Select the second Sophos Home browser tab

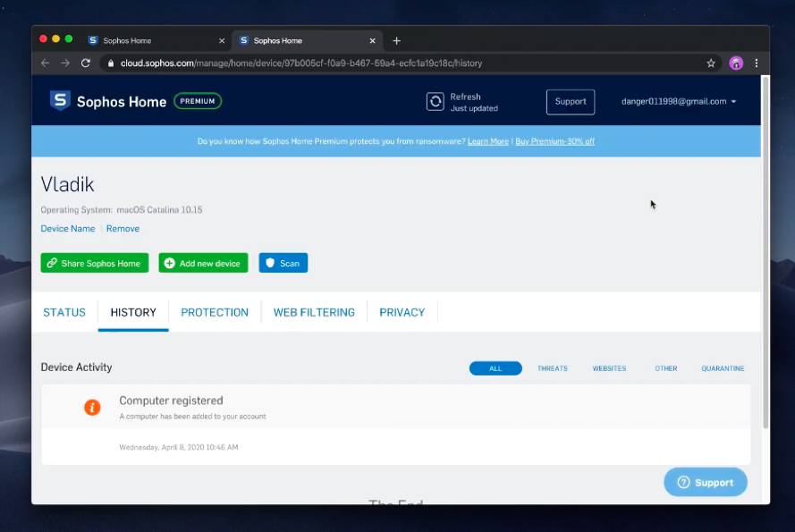point(307,40)
